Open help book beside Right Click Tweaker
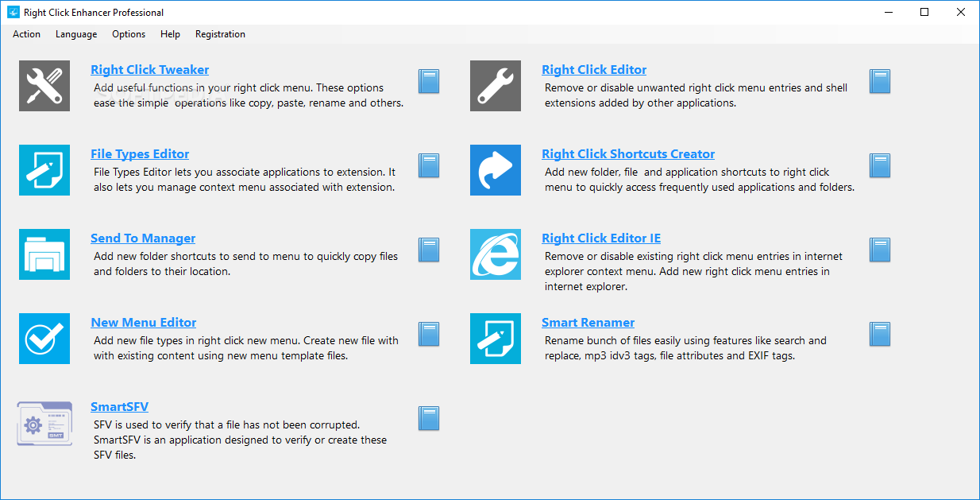The image size is (980, 500). click(x=429, y=81)
